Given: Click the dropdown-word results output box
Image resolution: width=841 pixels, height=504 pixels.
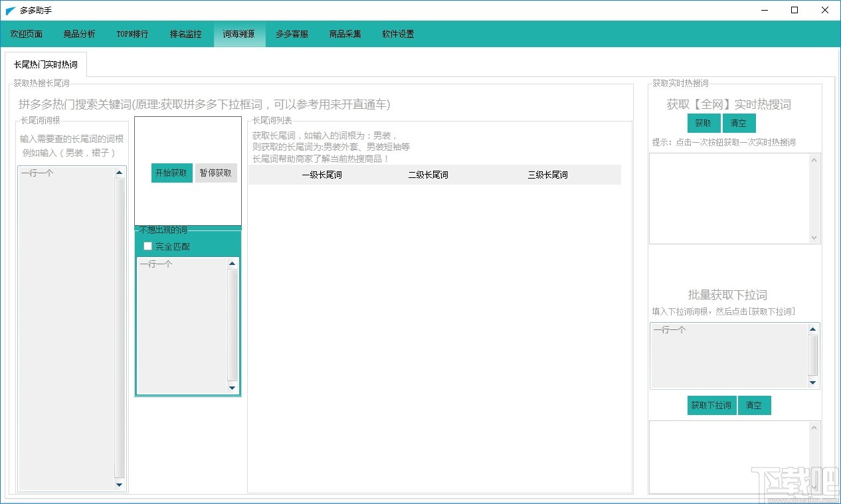Looking at the screenshot, I should click(x=729, y=458).
